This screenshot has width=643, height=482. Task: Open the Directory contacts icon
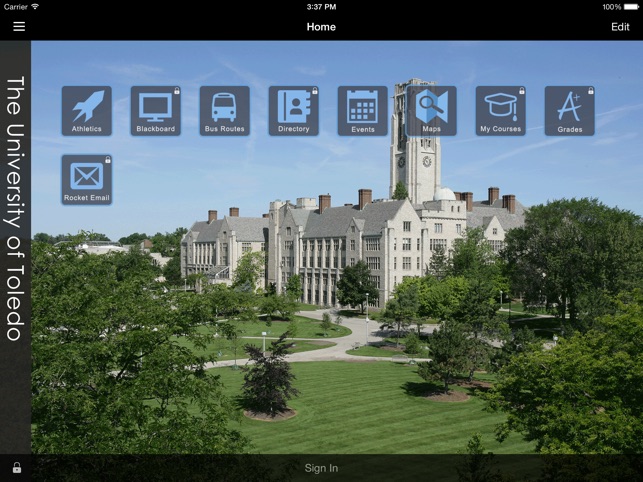pos(294,111)
